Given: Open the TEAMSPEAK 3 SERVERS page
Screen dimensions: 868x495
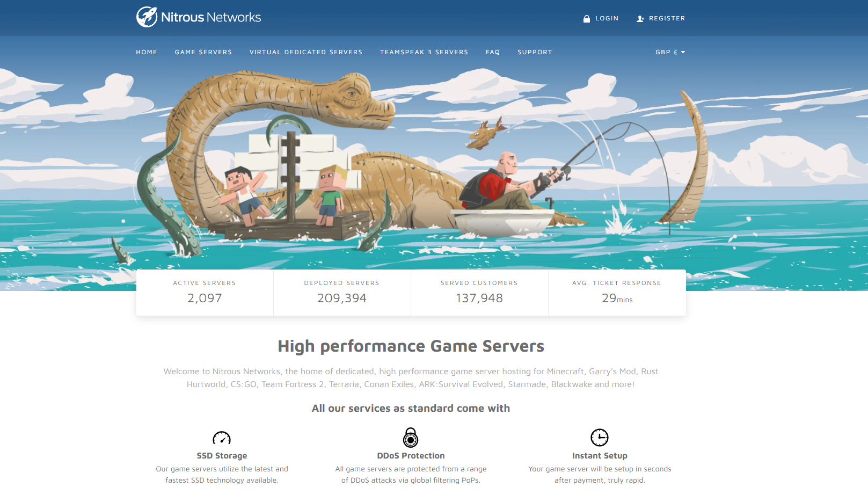Looking at the screenshot, I should [x=424, y=52].
